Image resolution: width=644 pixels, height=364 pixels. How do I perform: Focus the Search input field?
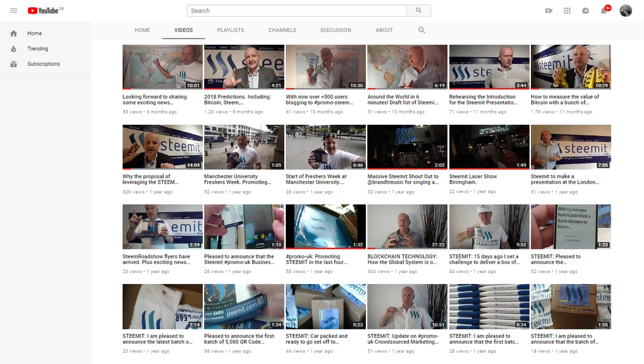297,11
